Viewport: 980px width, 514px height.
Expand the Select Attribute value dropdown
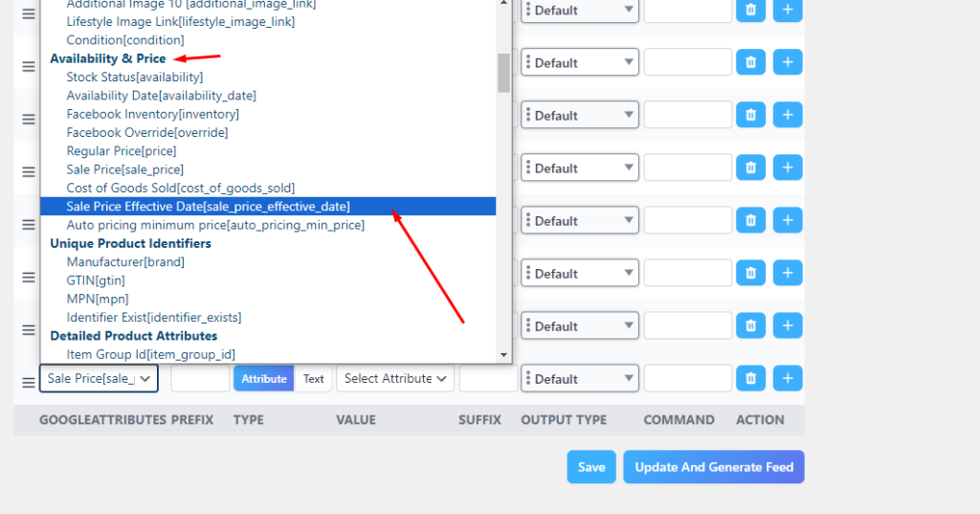[395, 378]
